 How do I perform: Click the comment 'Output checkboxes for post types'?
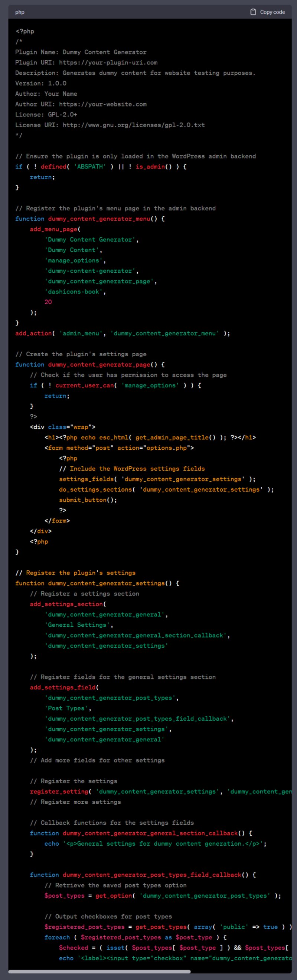[108, 917]
